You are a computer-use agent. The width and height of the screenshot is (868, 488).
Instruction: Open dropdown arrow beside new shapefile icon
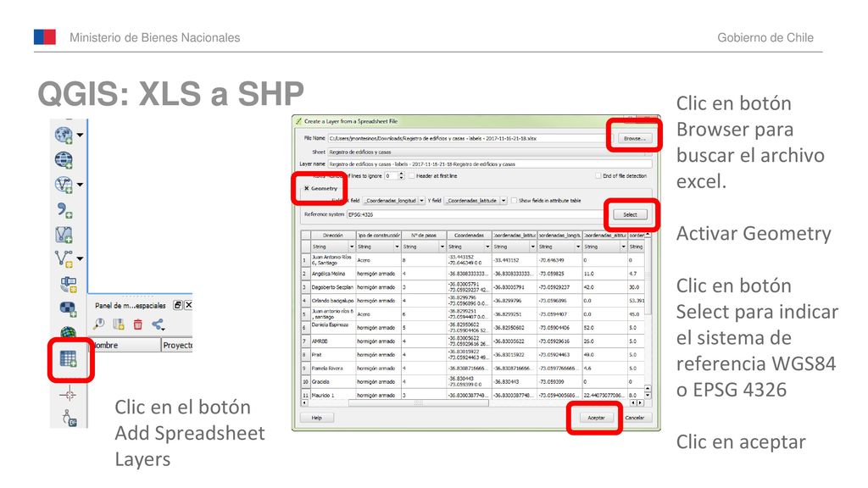pyautogui.click(x=81, y=258)
